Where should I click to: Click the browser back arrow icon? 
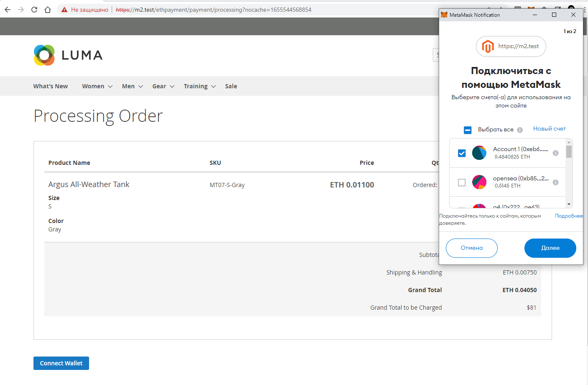coord(8,10)
